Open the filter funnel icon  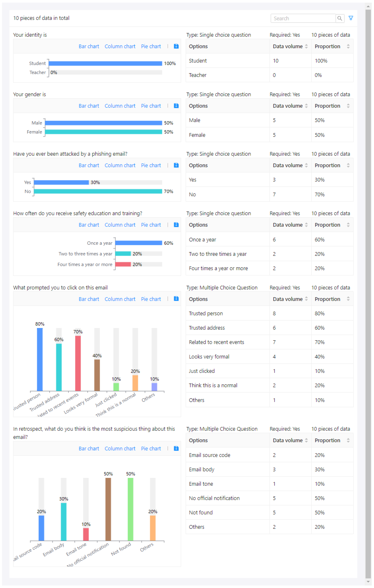pos(351,18)
